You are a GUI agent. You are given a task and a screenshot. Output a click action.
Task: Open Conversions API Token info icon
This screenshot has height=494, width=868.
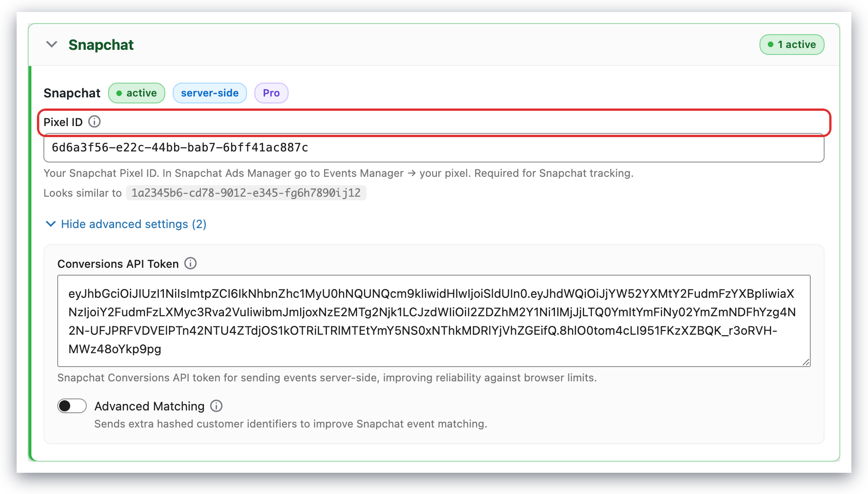tap(190, 263)
